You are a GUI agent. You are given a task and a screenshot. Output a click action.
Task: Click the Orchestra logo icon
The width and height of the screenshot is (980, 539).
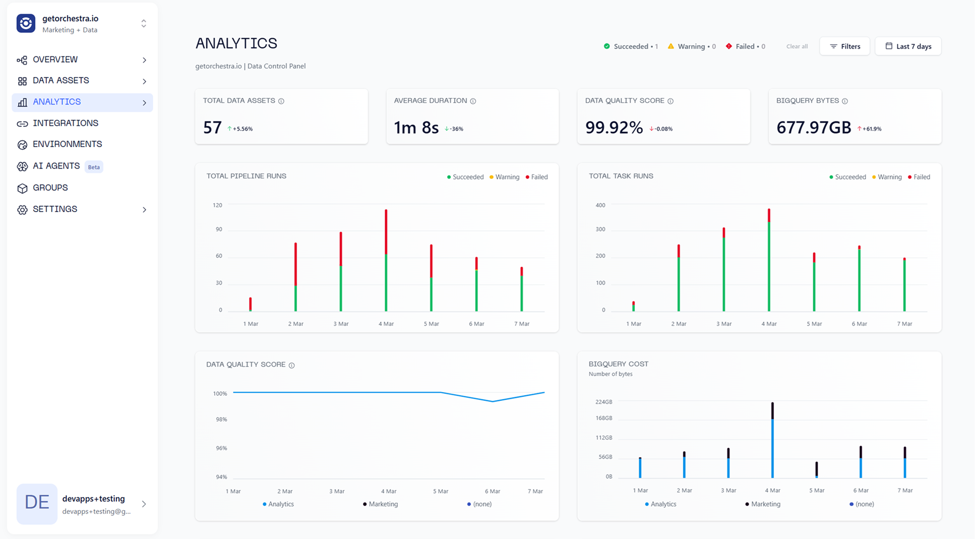pos(26,23)
